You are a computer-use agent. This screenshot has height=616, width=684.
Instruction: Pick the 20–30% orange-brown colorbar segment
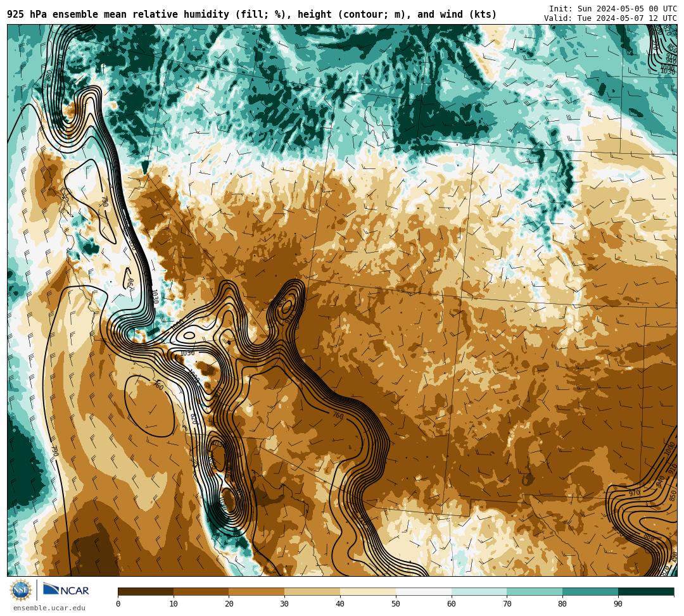coord(257,591)
